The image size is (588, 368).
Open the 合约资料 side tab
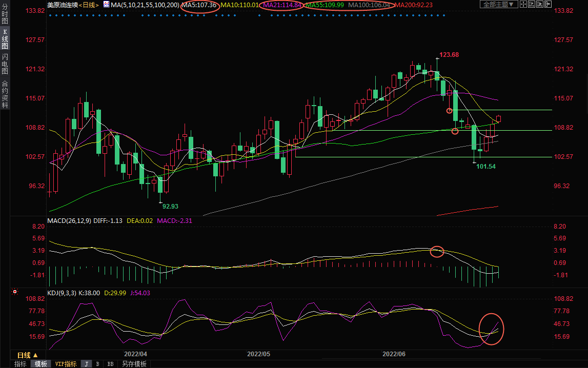(x=5, y=94)
